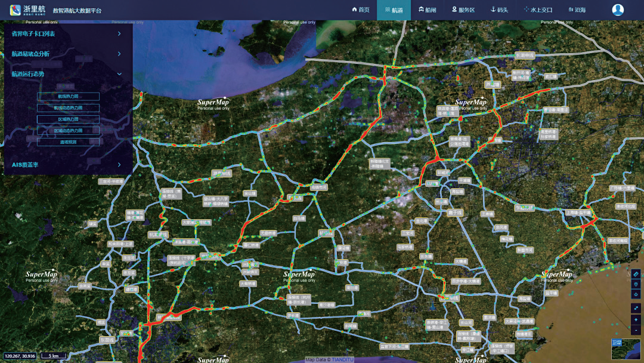Select the 区域热力图 area heatmap button

(x=68, y=119)
